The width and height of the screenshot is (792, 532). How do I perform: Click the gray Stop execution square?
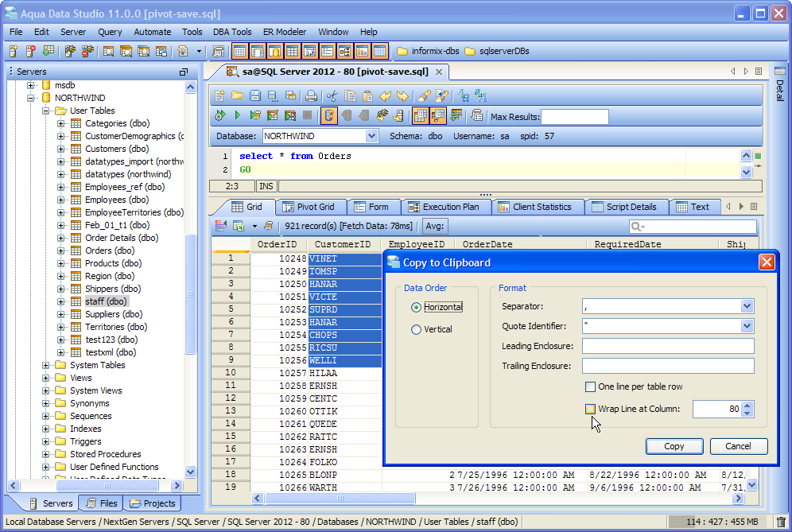pos(307,115)
